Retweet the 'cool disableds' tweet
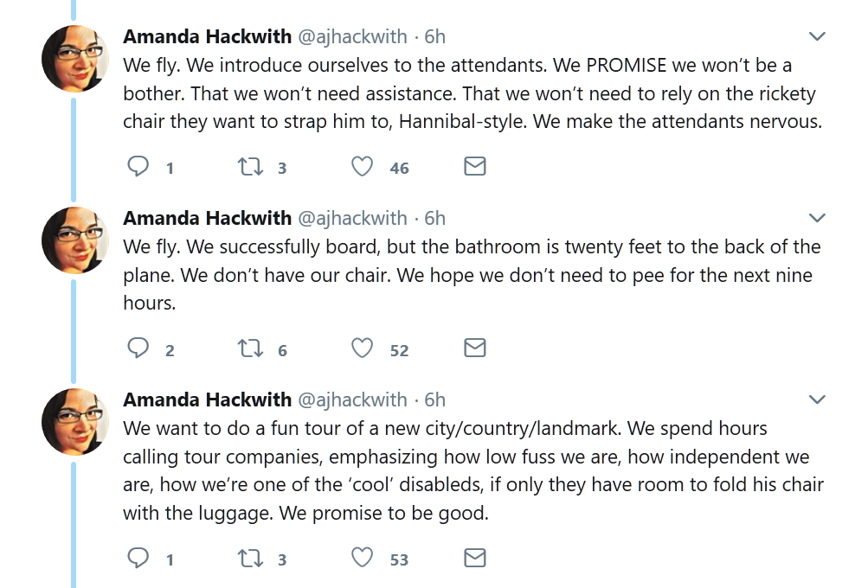868x588 pixels. (250, 559)
